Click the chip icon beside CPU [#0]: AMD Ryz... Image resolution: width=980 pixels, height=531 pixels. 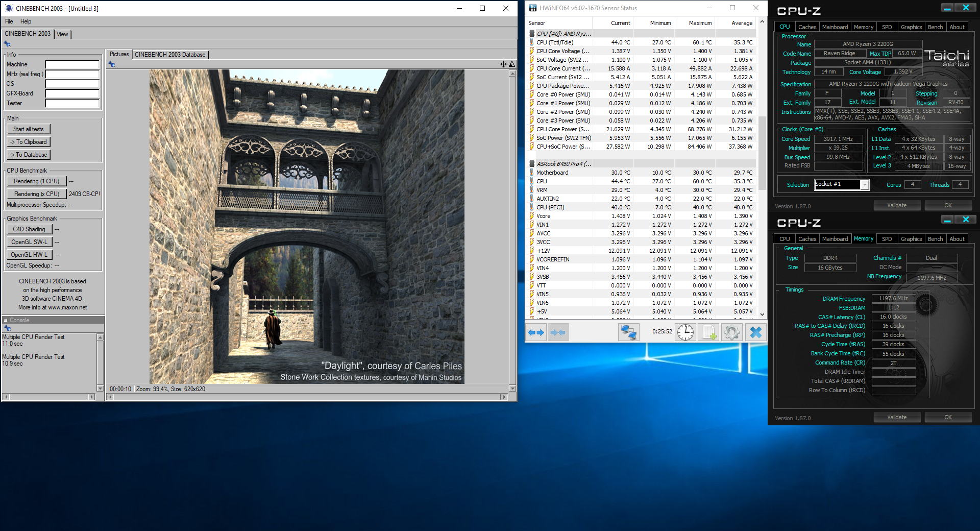pos(532,34)
